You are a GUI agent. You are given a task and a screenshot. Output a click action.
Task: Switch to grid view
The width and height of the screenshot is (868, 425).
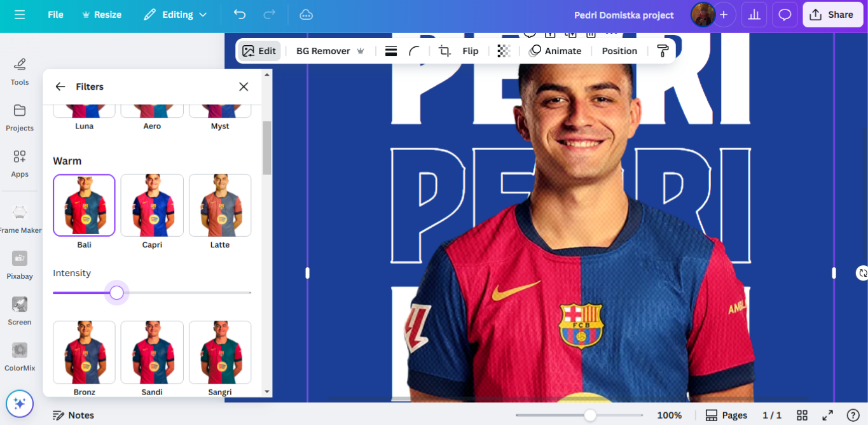pyautogui.click(x=803, y=415)
